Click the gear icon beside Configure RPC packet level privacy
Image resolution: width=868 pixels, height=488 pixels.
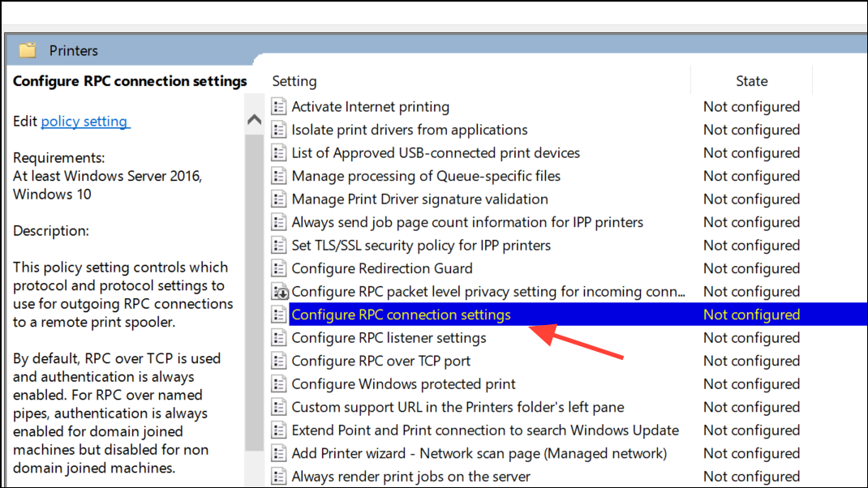click(278, 291)
